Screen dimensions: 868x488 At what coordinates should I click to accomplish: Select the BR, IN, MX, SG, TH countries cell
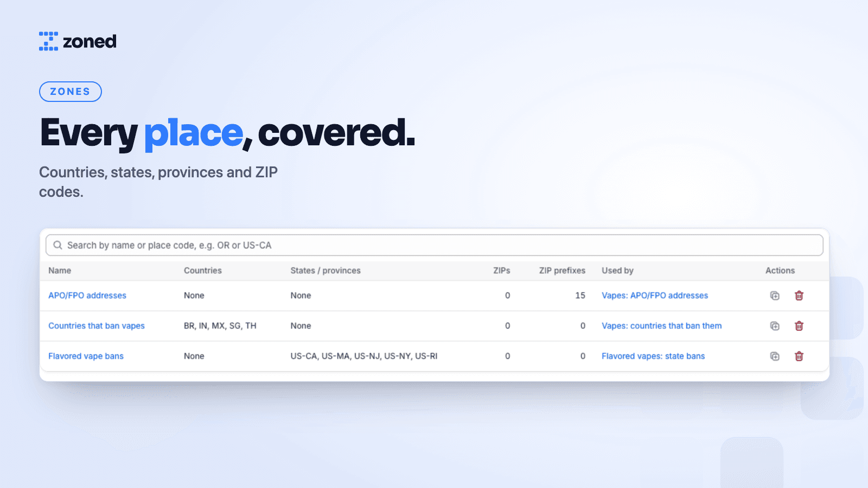[x=220, y=326]
